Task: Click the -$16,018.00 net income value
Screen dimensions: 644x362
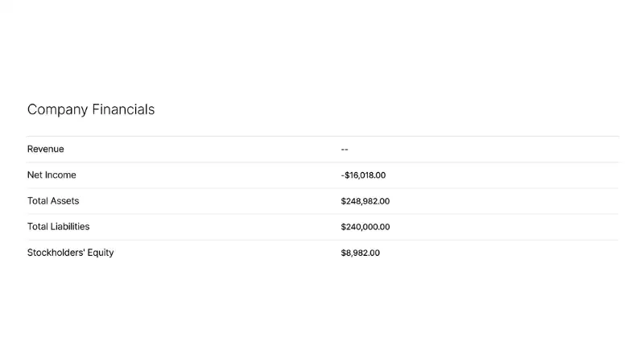Action: [363, 175]
